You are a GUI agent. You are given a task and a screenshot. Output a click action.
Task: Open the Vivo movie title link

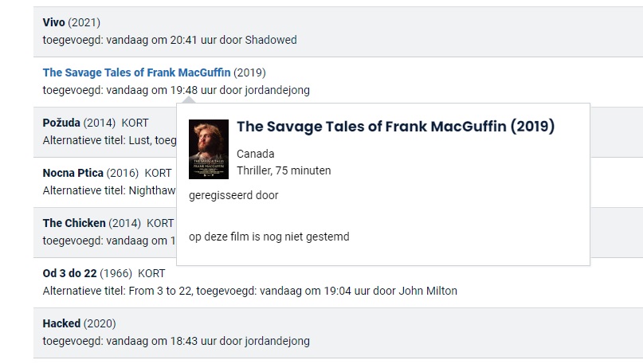[54, 22]
